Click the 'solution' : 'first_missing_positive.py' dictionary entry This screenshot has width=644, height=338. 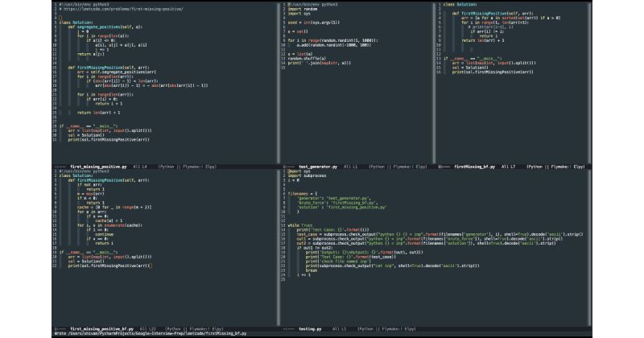(341, 208)
